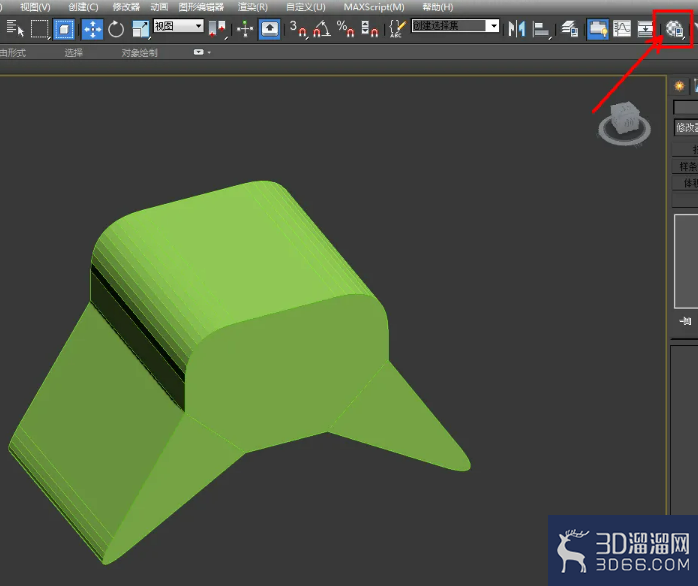Click the Use Pivot Point Center icon
698x586 pixels.
coord(218,29)
